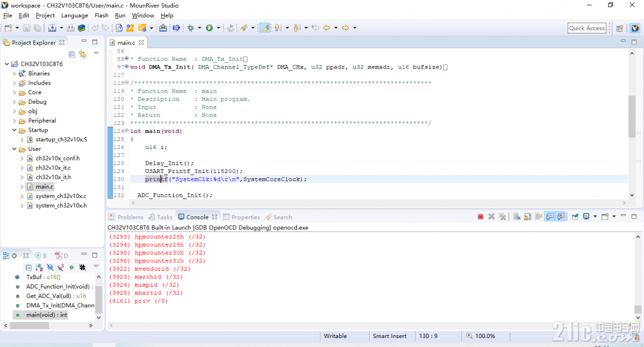Open the Project Explorer view menu triangle
The image size is (644, 347).
[96, 54]
